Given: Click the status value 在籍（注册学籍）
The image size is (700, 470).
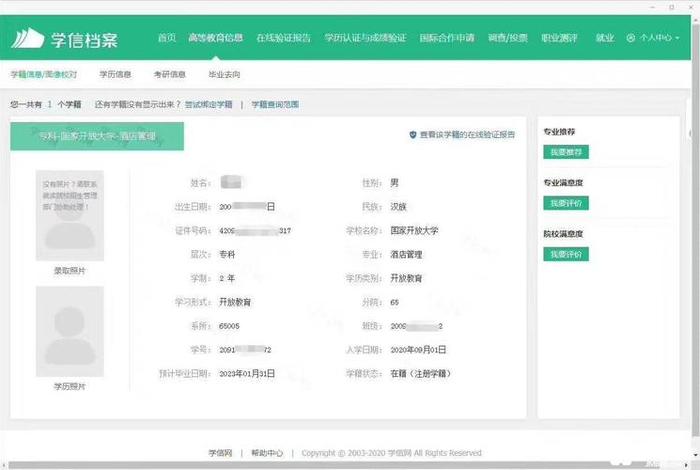Looking at the screenshot, I should click(x=421, y=374).
